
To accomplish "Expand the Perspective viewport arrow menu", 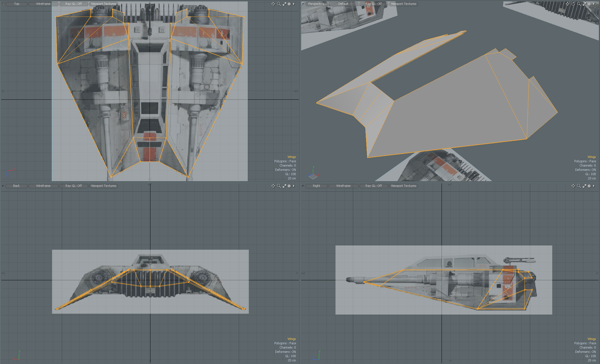I will pos(594,4).
